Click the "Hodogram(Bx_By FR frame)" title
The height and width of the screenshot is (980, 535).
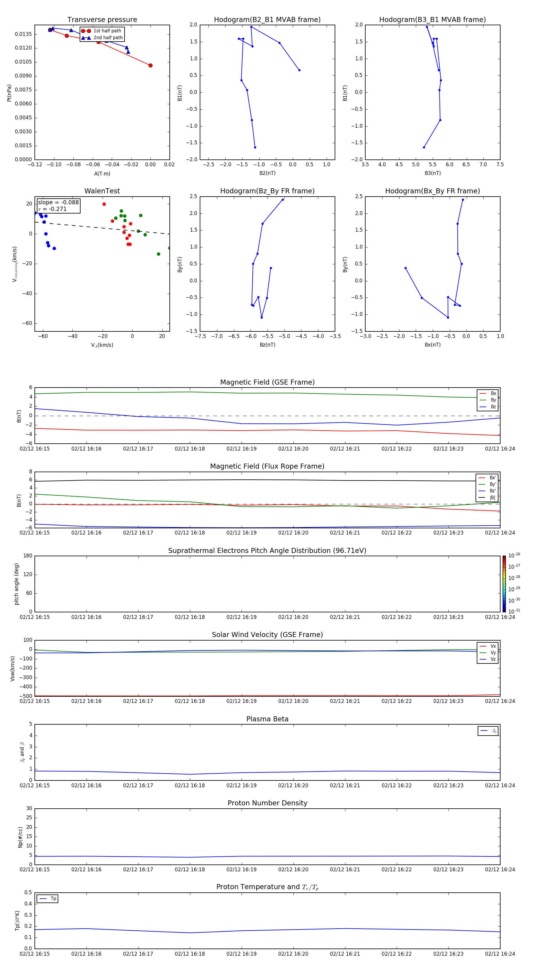point(432,191)
